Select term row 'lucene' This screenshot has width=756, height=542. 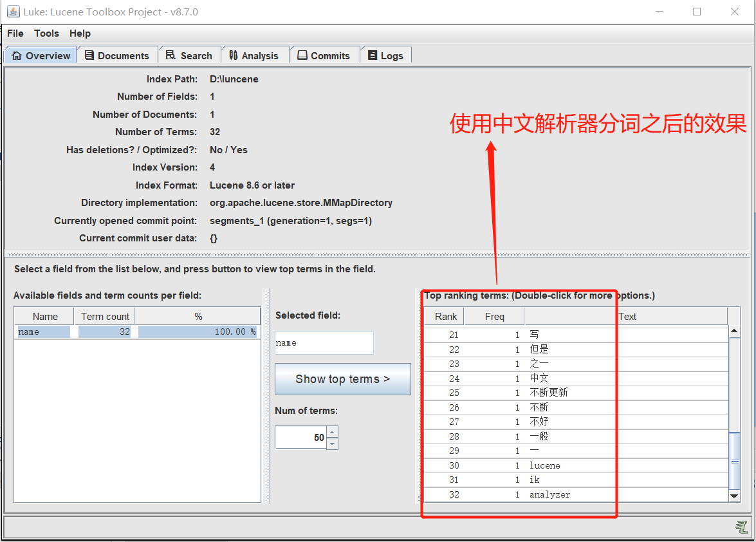tap(576, 465)
